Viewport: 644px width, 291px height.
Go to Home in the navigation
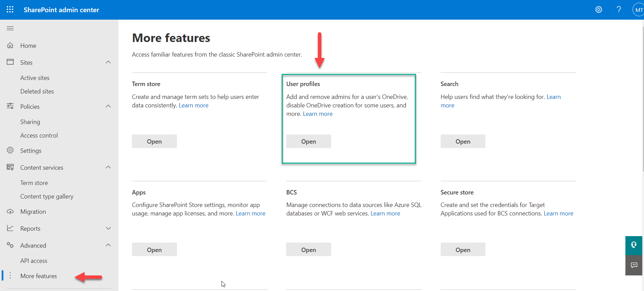[28, 46]
